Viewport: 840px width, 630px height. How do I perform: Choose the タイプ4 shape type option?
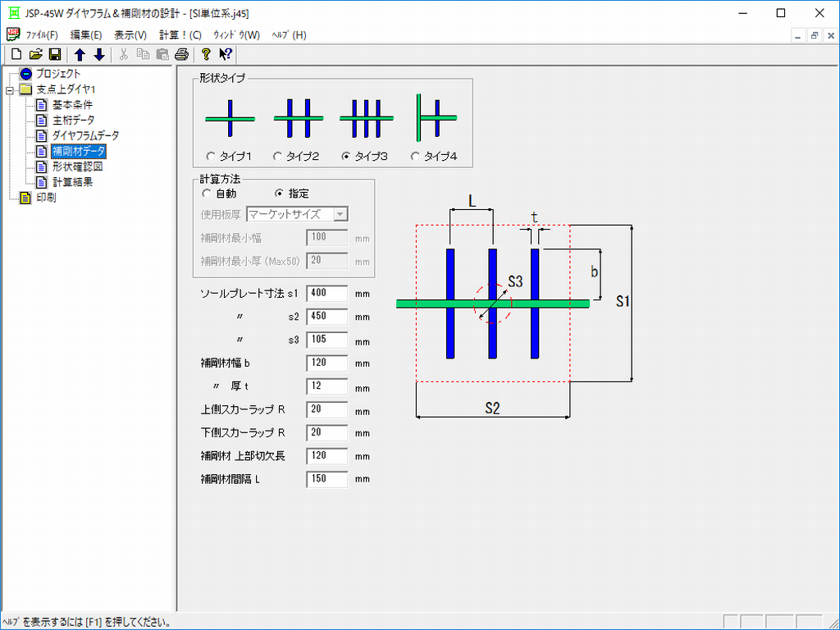pyautogui.click(x=416, y=156)
